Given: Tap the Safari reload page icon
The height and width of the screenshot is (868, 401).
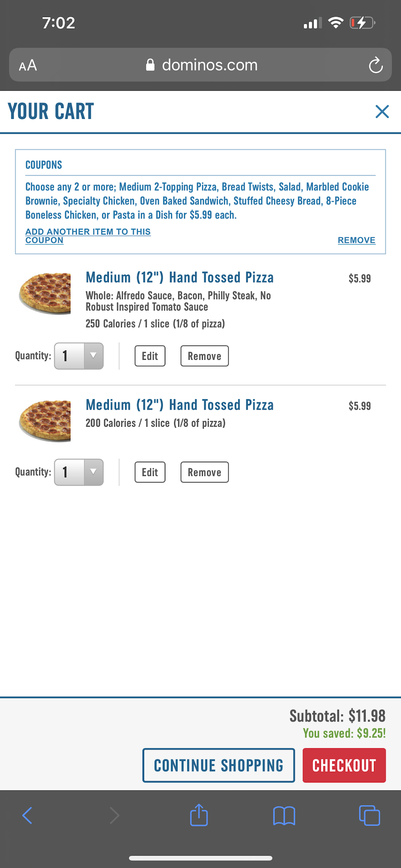Looking at the screenshot, I should pos(375,66).
